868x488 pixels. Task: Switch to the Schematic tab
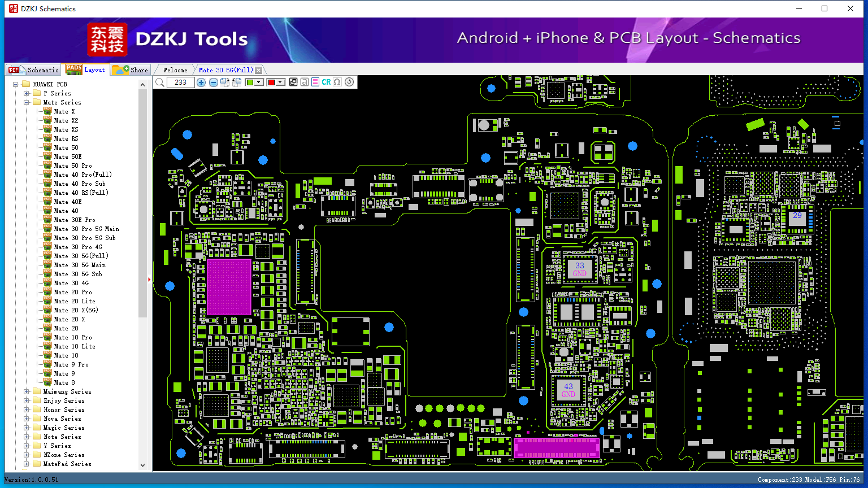(33, 70)
